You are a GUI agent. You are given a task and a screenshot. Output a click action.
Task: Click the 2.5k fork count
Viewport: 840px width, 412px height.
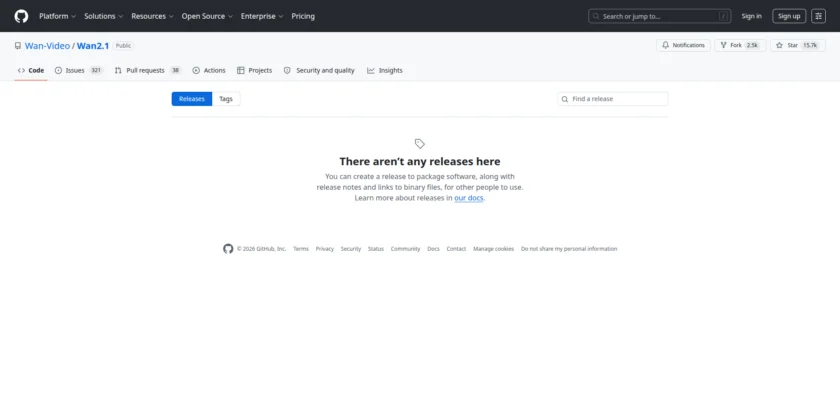753,46
